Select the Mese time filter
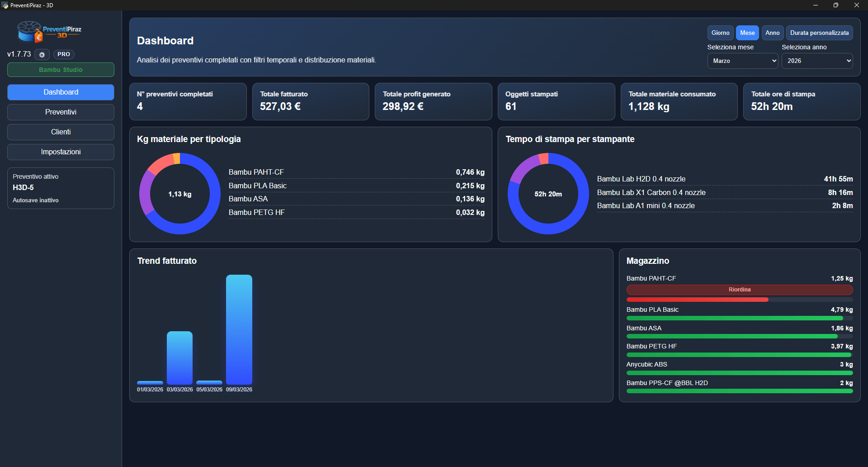 [747, 33]
